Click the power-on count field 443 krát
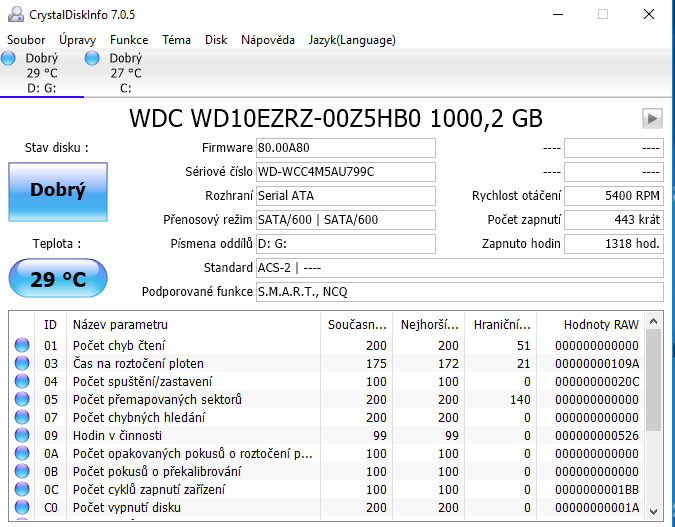The width and height of the screenshot is (675, 527). (614, 220)
